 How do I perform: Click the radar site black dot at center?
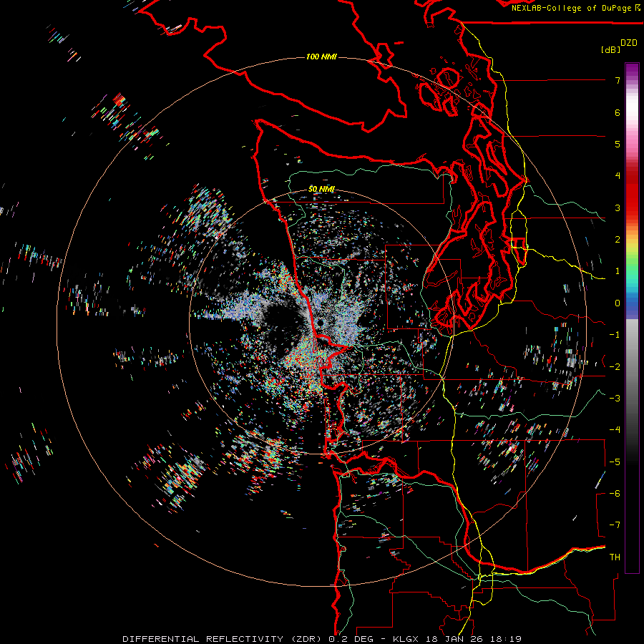coord(320,324)
